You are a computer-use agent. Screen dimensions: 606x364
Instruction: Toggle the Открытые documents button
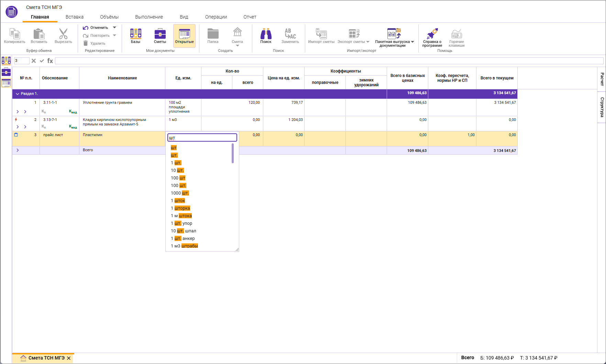pos(184,36)
